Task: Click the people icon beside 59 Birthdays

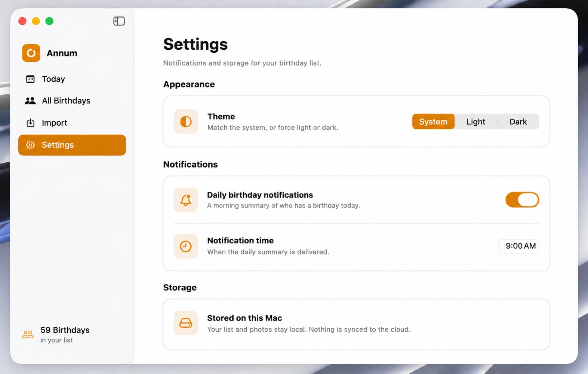Action: point(28,334)
